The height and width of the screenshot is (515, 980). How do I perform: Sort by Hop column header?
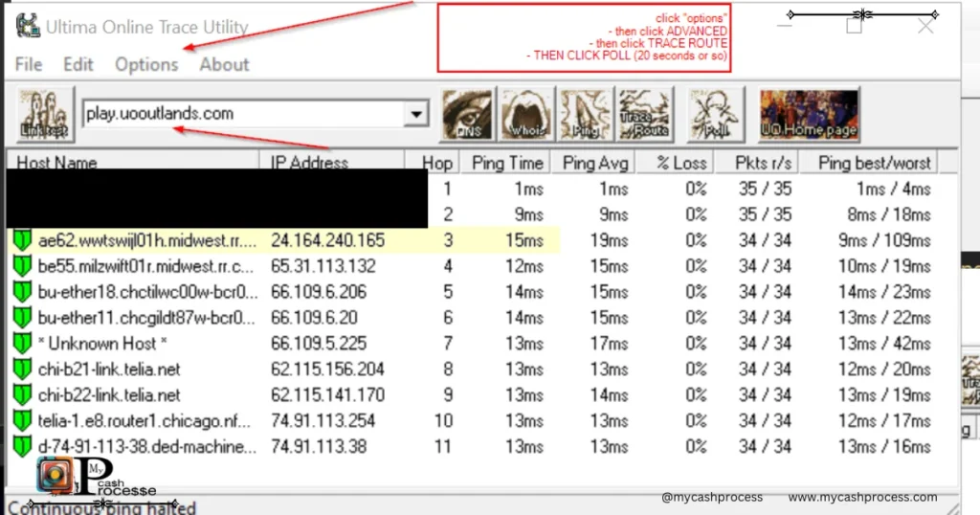click(433, 163)
